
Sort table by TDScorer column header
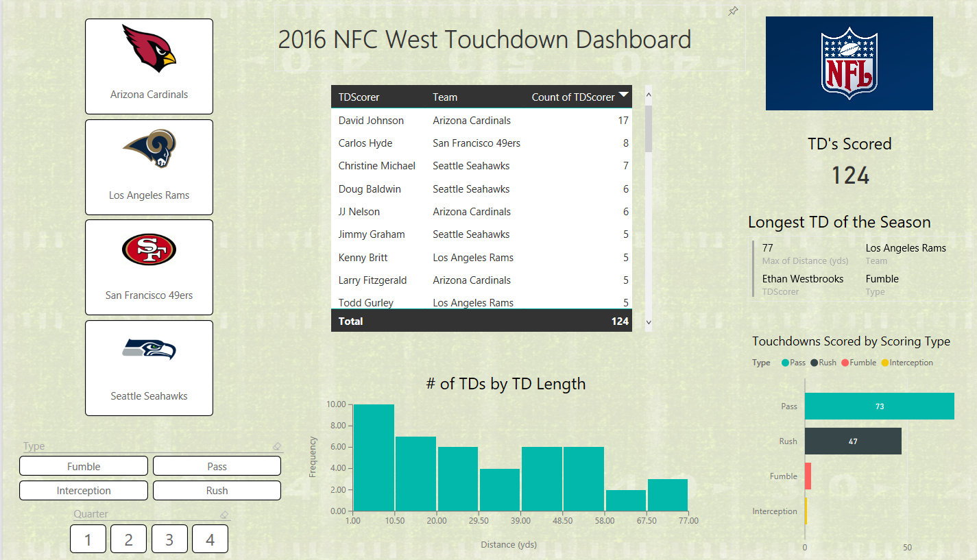359,97
